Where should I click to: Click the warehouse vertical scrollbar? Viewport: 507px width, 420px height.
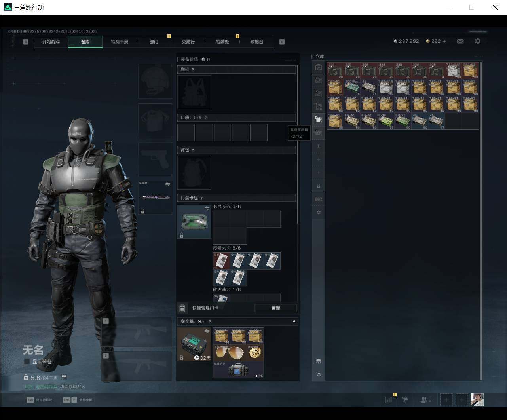point(481,221)
